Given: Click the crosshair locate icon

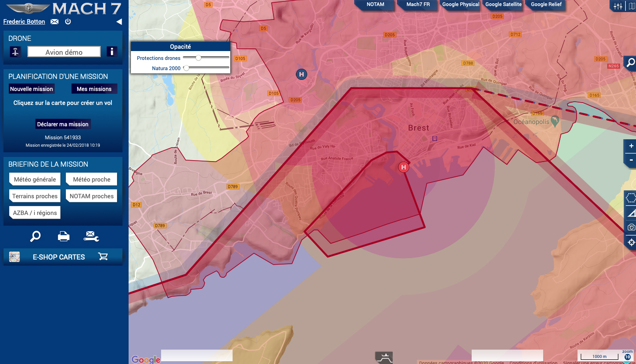Looking at the screenshot, I should tap(631, 242).
